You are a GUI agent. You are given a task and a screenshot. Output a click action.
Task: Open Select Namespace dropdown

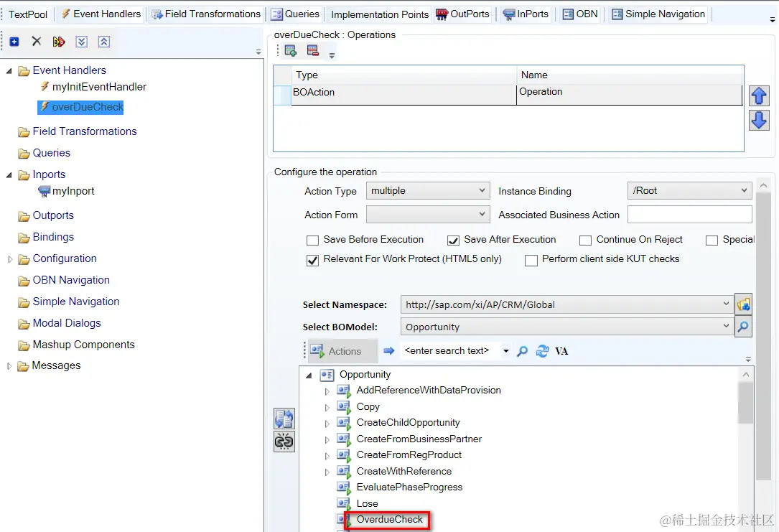[567, 304]
